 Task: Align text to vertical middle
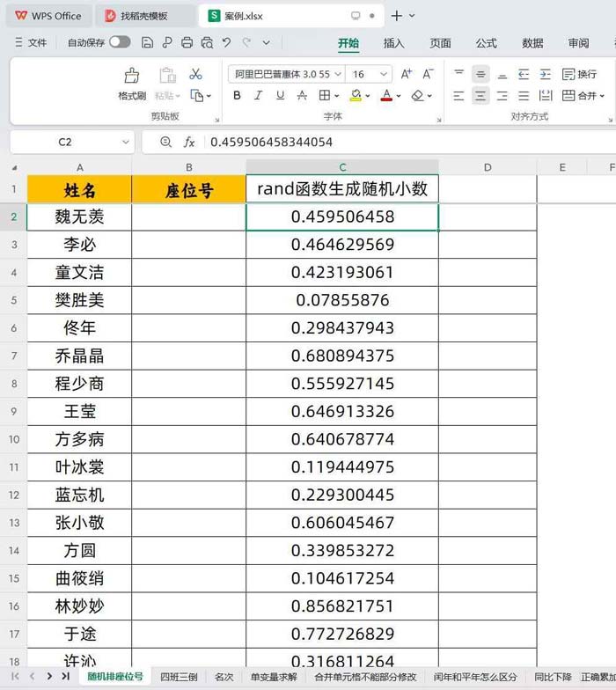(x=480, y=74)
